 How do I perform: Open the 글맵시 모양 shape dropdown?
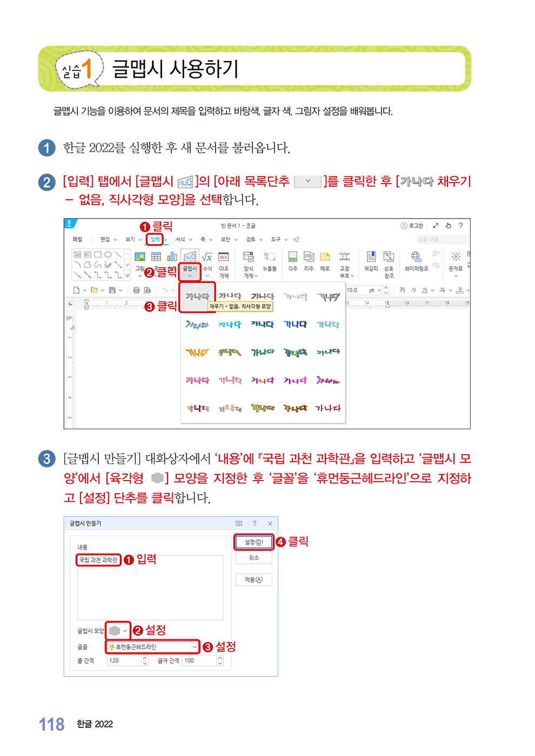coord(118,631)
